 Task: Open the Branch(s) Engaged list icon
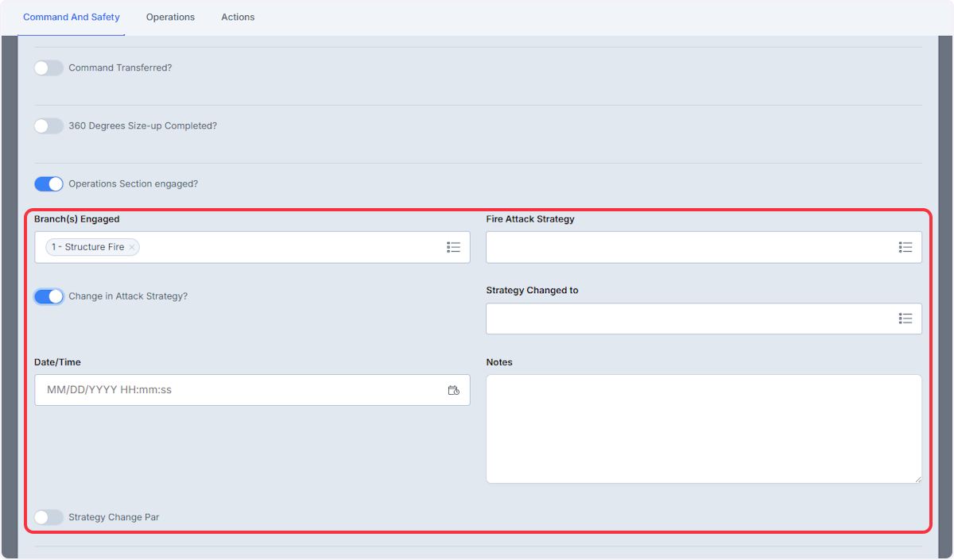(453, 247)
